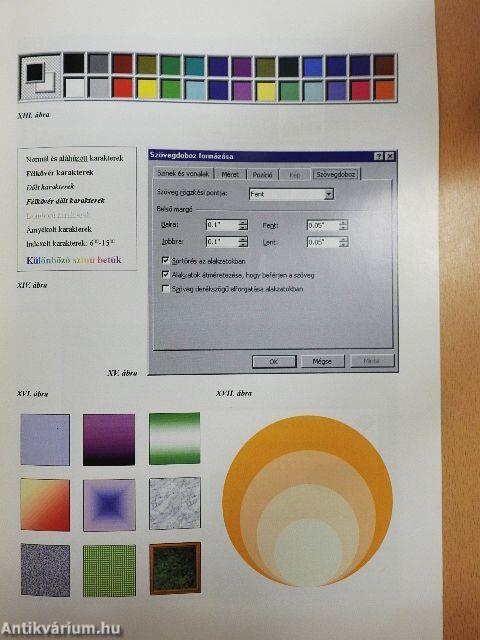
Task: Click the 'Félkövér karakterek' sample text
Action: click(60, 173)
